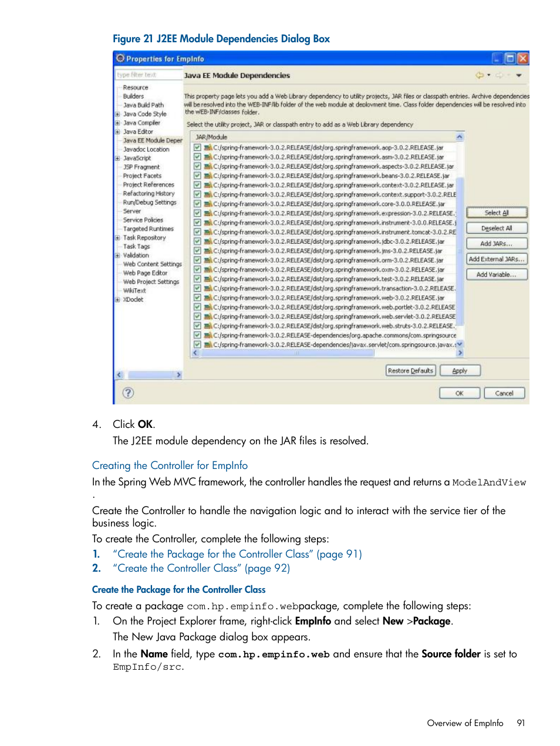The image size is (560, 746).
Task: Open the help question mark icon
Action: click(128, 393)
